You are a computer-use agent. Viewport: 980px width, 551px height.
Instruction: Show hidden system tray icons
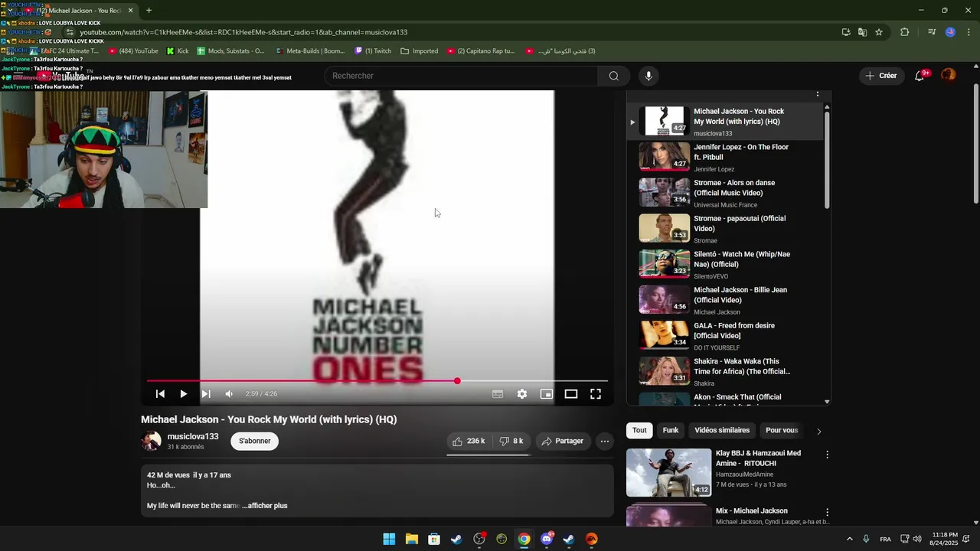coord(849,539)
